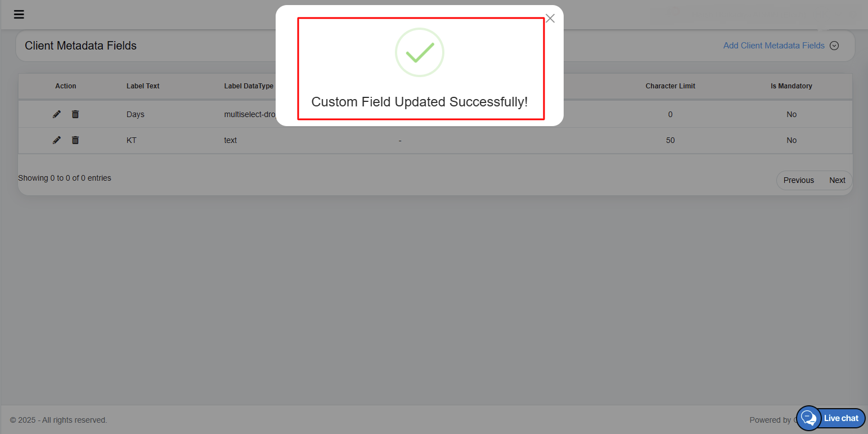Open the hamburger navigation menu
Image resolution: width=868 pixels, height=434 pixels.
point(19,15)
